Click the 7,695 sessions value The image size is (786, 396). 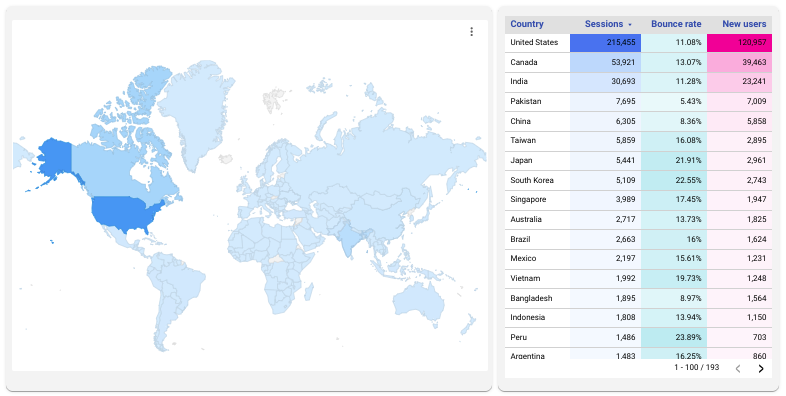tap(625, 101)
